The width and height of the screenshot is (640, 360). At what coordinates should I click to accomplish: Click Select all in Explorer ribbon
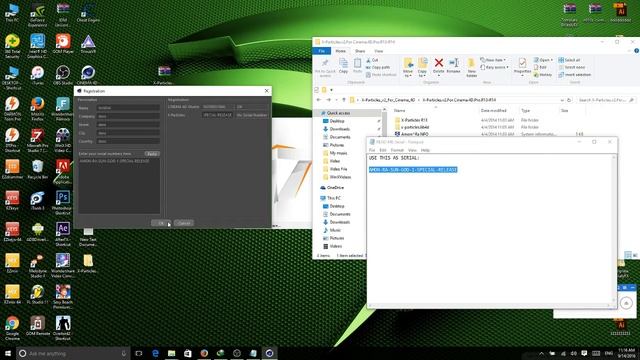[569, 60]
